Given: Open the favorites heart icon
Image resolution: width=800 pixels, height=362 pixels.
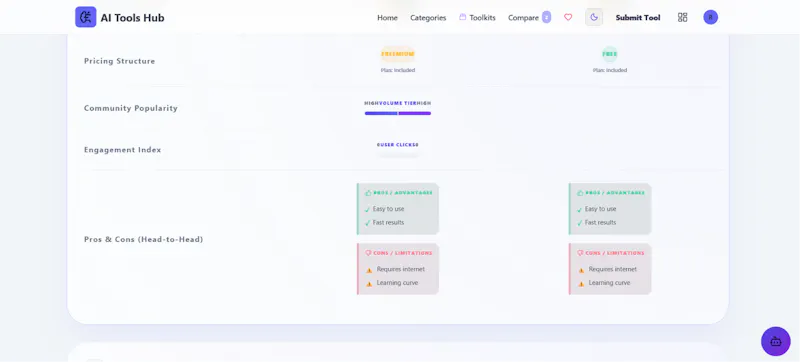Looking at the screenshot, I should (568, 17).
